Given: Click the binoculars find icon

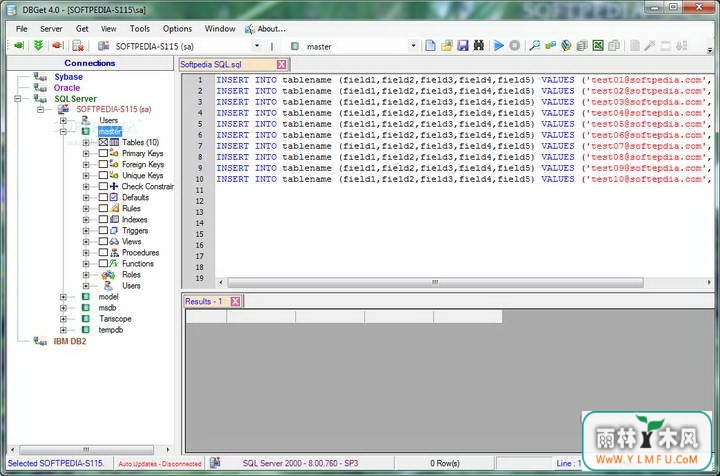Looking at the screenshot, I should [478, 46].
